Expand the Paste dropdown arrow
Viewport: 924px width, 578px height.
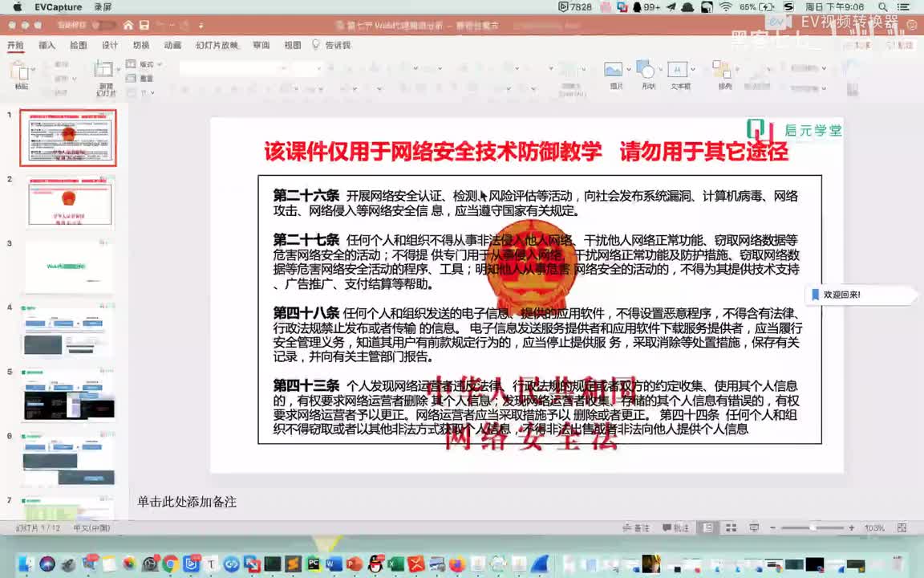click(33, 70)
